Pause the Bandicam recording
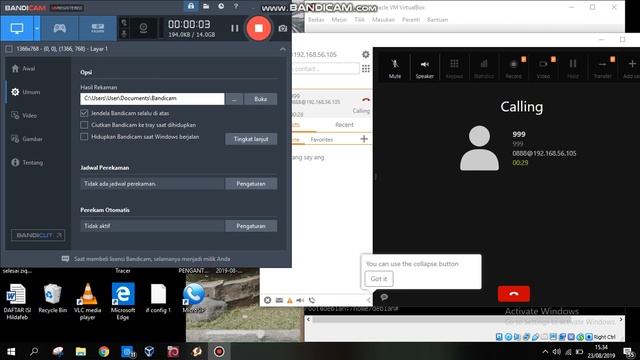 point(234,28)
